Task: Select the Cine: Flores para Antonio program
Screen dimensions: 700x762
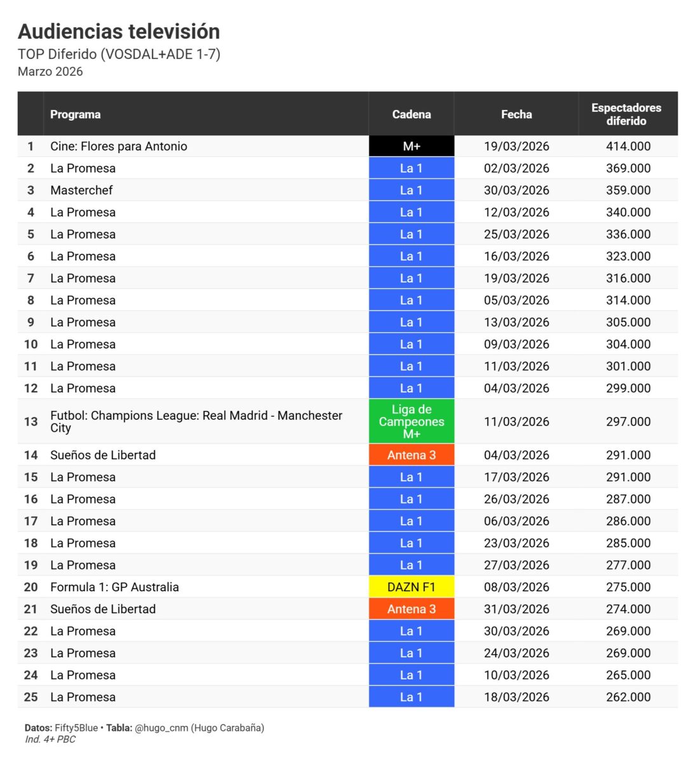Action: (119, 146)
